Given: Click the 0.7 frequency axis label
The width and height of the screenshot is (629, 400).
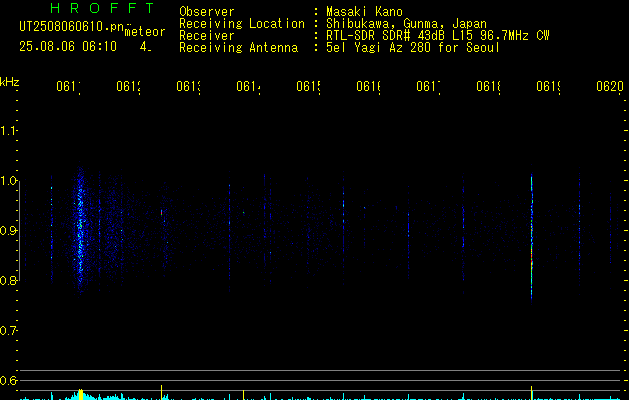Looking at the screenshot, I should click(8, 331).
